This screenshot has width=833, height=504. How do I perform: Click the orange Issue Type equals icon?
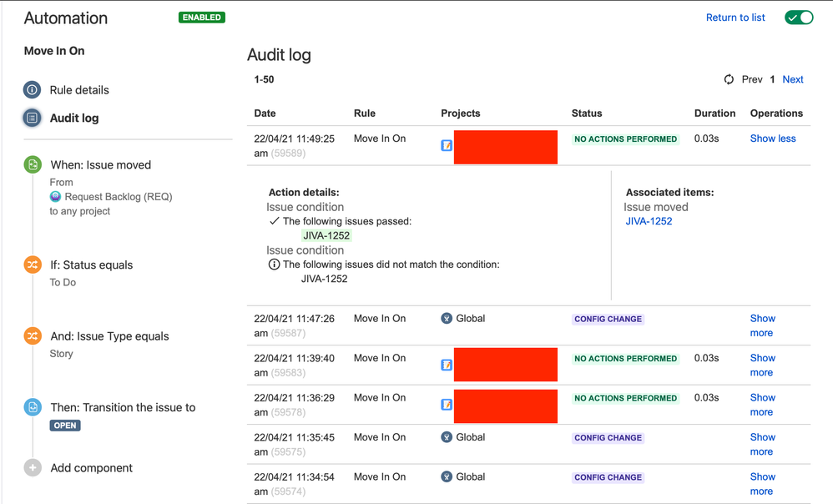[x=33, y=336]
